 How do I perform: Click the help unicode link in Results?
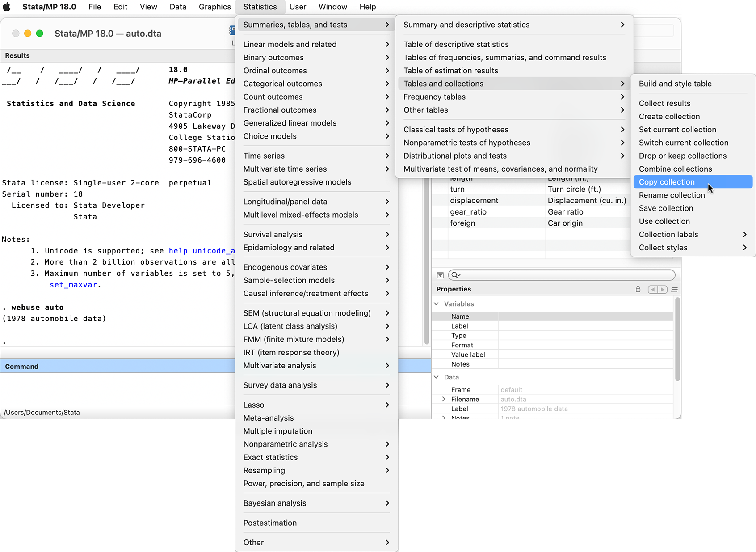[x=202, y=251]
